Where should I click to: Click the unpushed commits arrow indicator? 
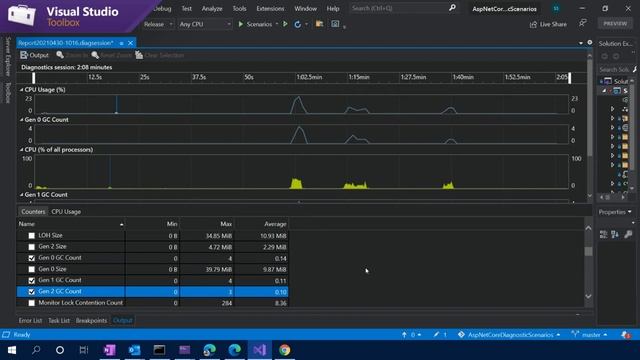[x=411, y=335]
